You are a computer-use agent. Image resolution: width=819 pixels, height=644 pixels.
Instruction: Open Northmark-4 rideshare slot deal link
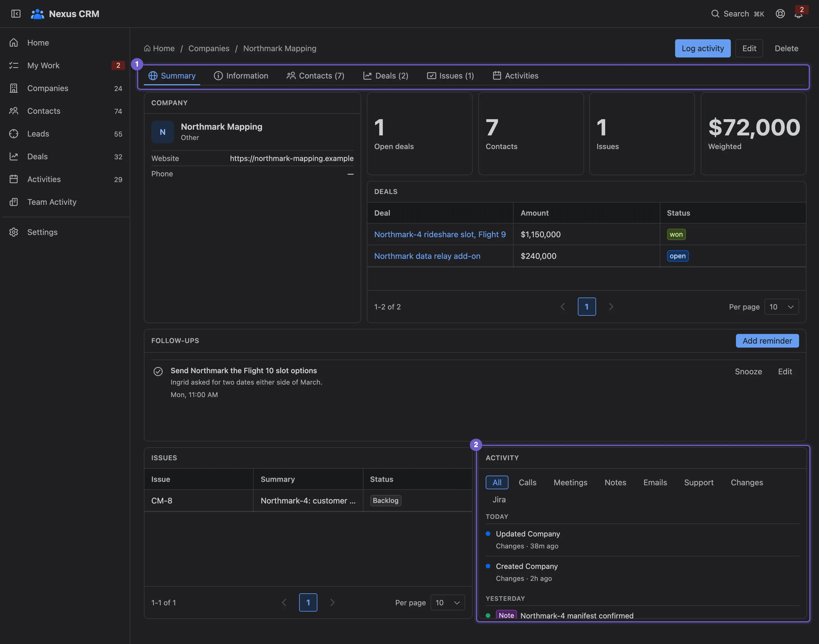[x=440, y=234]
